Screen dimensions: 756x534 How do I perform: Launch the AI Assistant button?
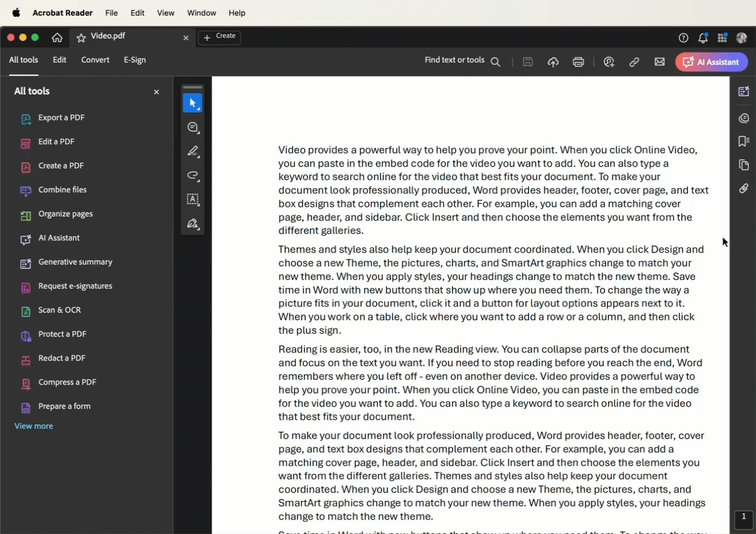click(711, 62)
